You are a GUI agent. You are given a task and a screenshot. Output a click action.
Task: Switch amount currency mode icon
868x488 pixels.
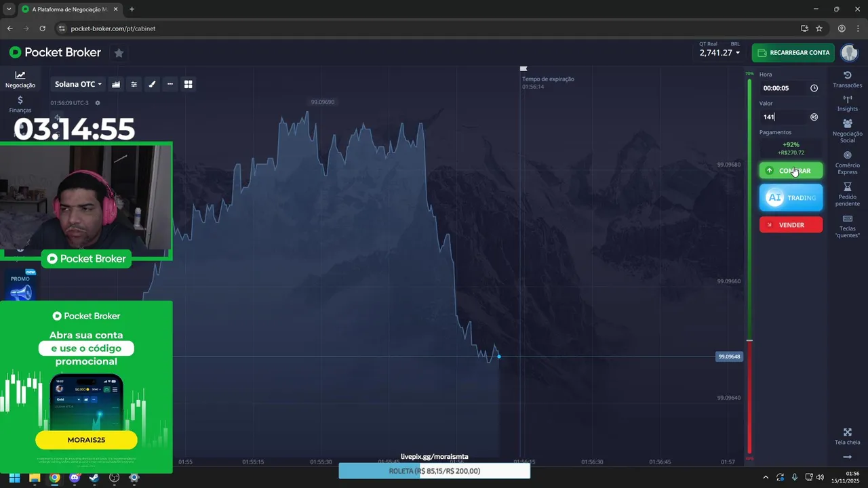(x=814, y=117)
